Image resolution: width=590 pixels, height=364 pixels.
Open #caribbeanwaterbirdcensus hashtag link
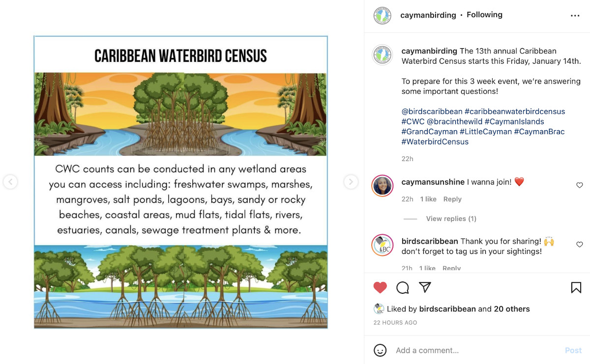[x=515, y=112]
